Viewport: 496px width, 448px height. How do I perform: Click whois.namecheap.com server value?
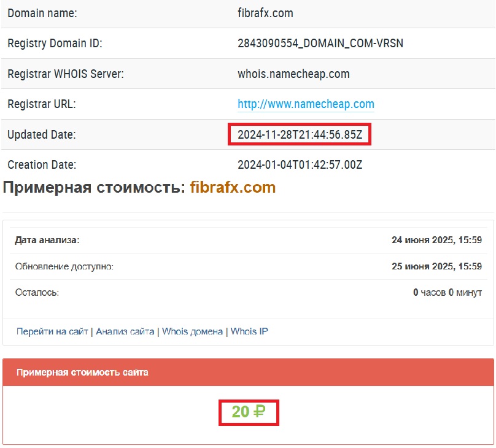tap(293, 74)
